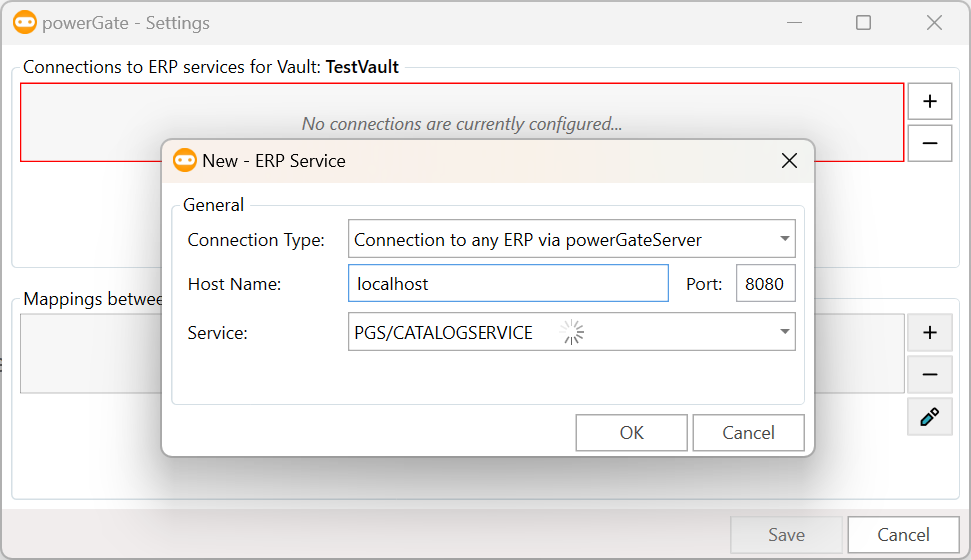Select the PGS/CATALOGSERVICE service text

pos(444,333)
